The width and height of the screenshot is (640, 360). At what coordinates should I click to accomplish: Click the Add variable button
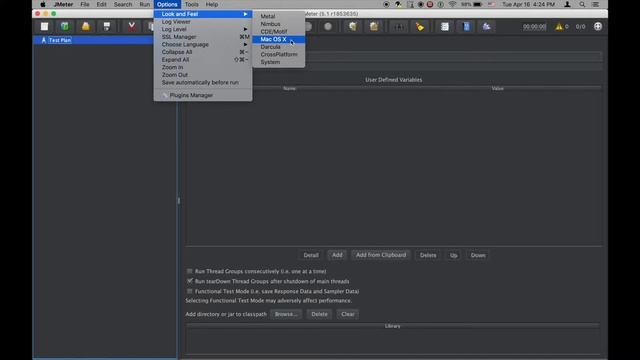coord(337,255)
